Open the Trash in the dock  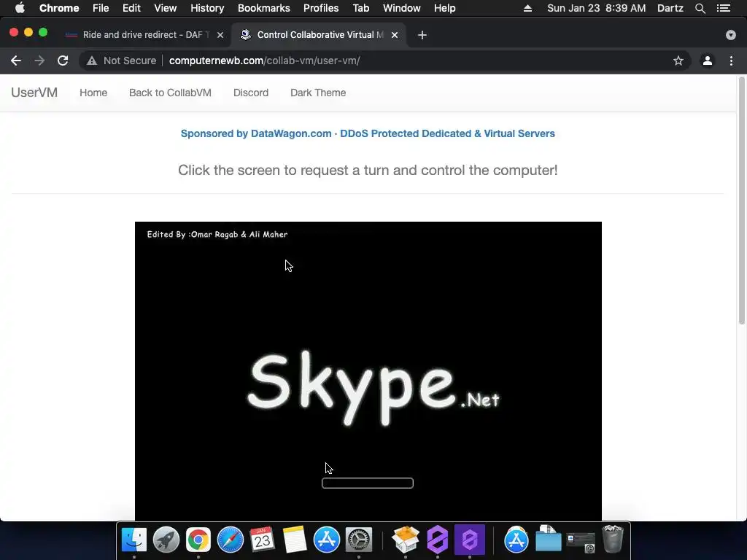[613, 539]
